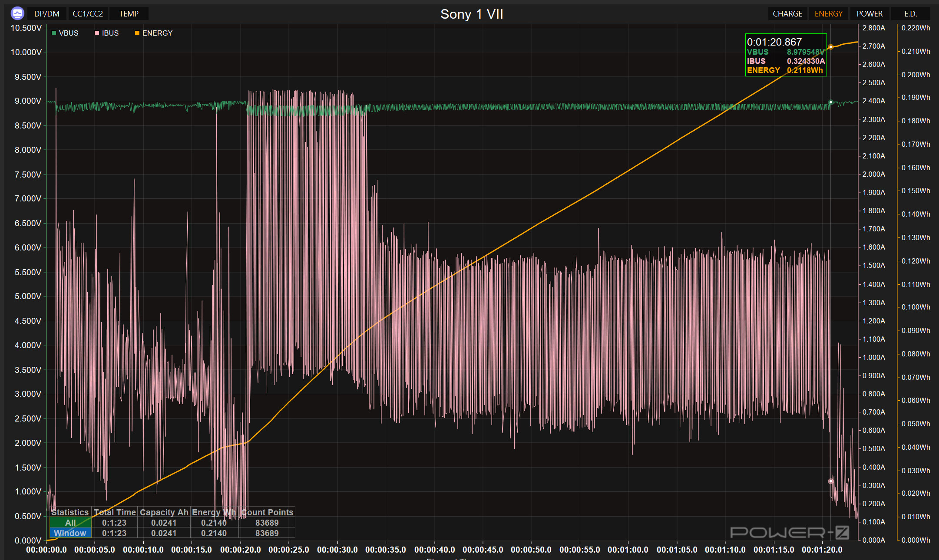Select the CHARGE tab
Image resolution: width=939 pixels, height=560 pixels.
pyautogui.click(x=787, y=14)
